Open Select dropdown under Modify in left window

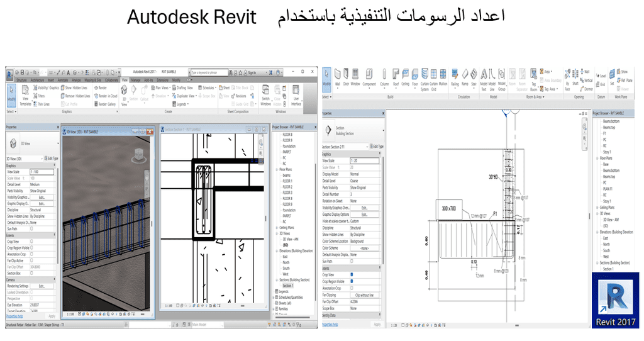pos(11,111)
